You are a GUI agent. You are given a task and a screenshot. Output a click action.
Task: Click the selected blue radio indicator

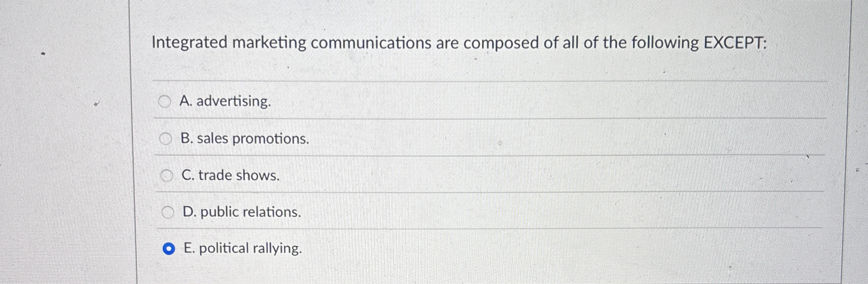click(169, 248)
